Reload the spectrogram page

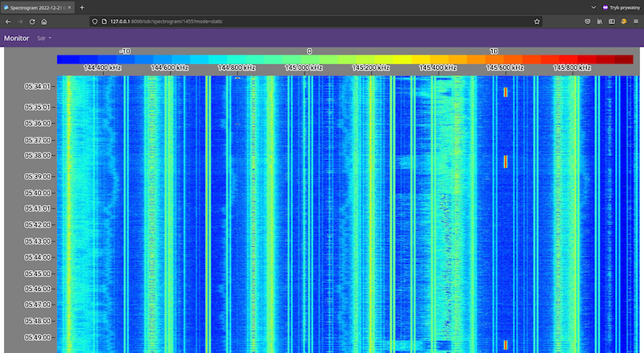[32, 22]
